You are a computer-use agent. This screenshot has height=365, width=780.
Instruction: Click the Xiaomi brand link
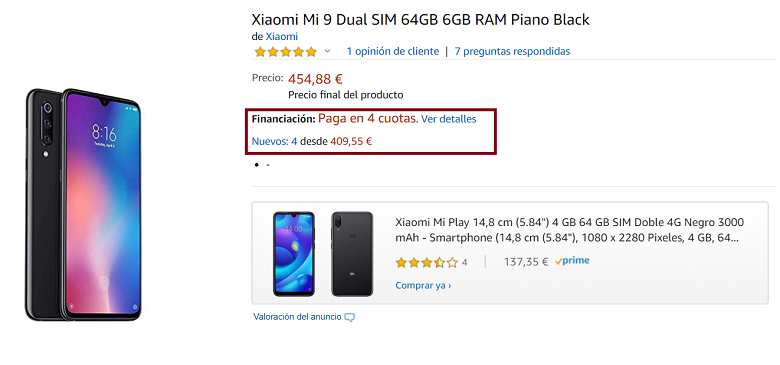pyautogui.click(x=282, y=36)
